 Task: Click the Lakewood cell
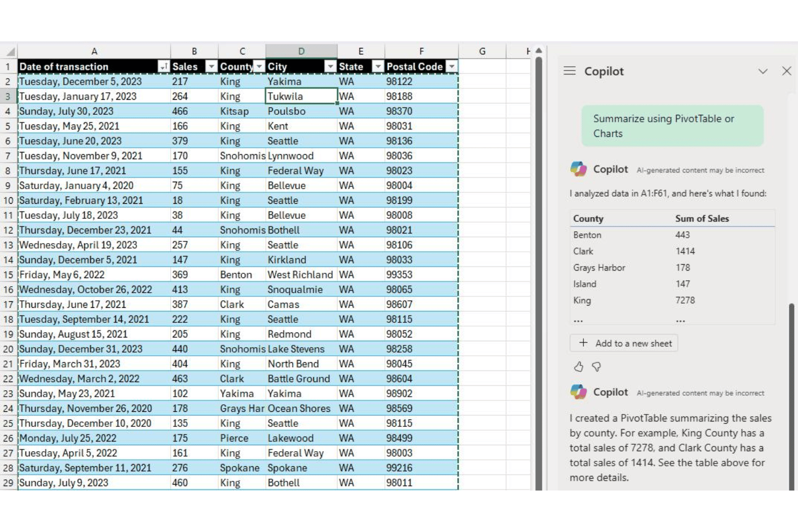301,438
